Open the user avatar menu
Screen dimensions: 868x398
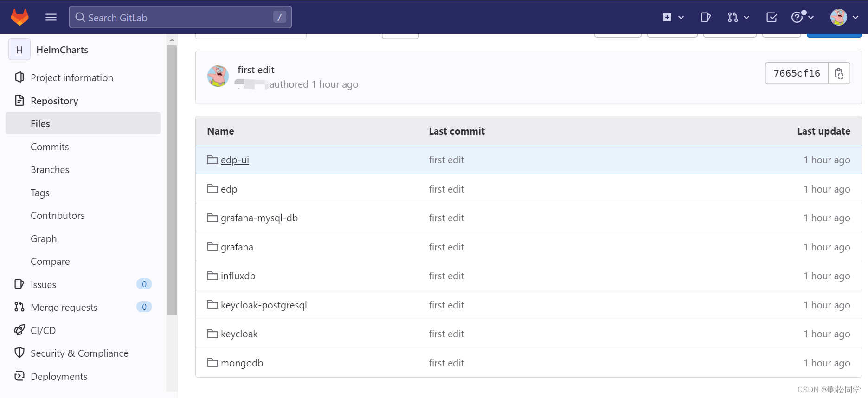tap(844, 17)
